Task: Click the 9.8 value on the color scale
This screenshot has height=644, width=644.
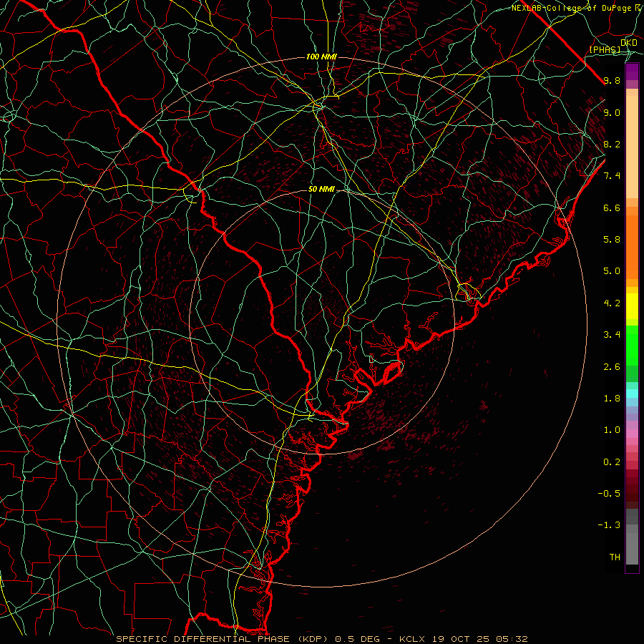Action: (x=612, y=80)
